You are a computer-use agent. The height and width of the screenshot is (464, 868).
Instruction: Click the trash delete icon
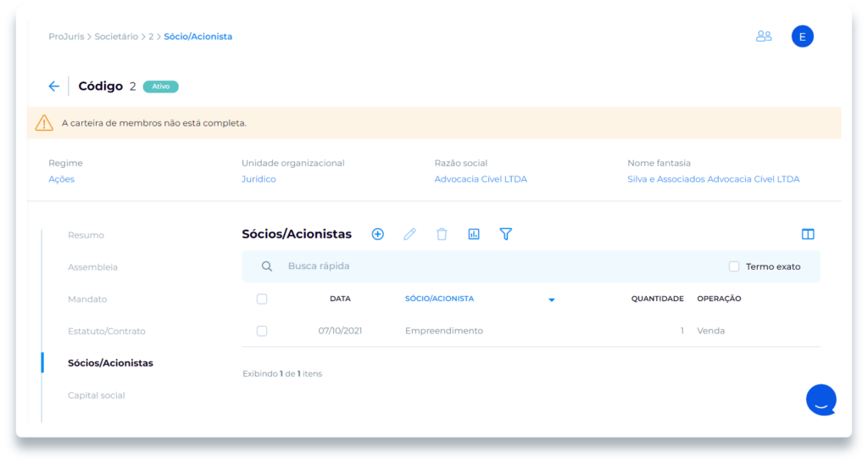(x=442, y=234)
